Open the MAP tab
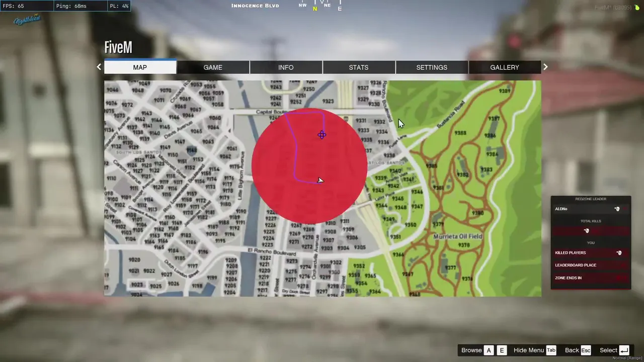644x362 pixels. pyautogui.click(x=140, y=67)
